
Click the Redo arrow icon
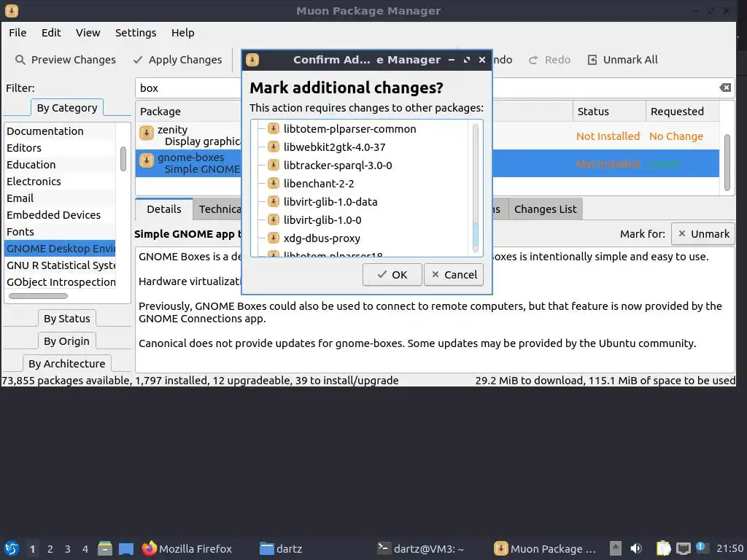click(x=533, y=60)
